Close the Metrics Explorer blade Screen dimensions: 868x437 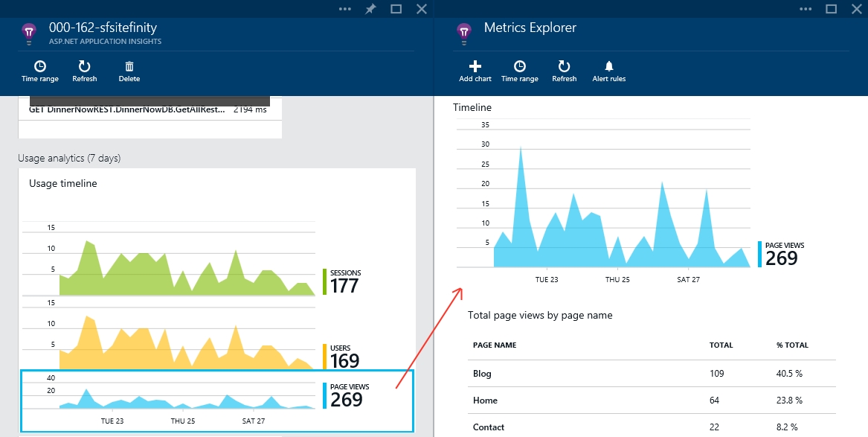[x=856, y=9]
